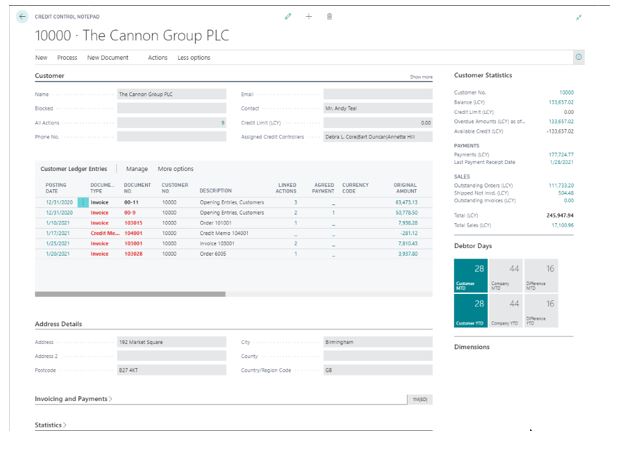Open original amount -281.12
This screenshot has width=619, height=452.
[409, 233]
